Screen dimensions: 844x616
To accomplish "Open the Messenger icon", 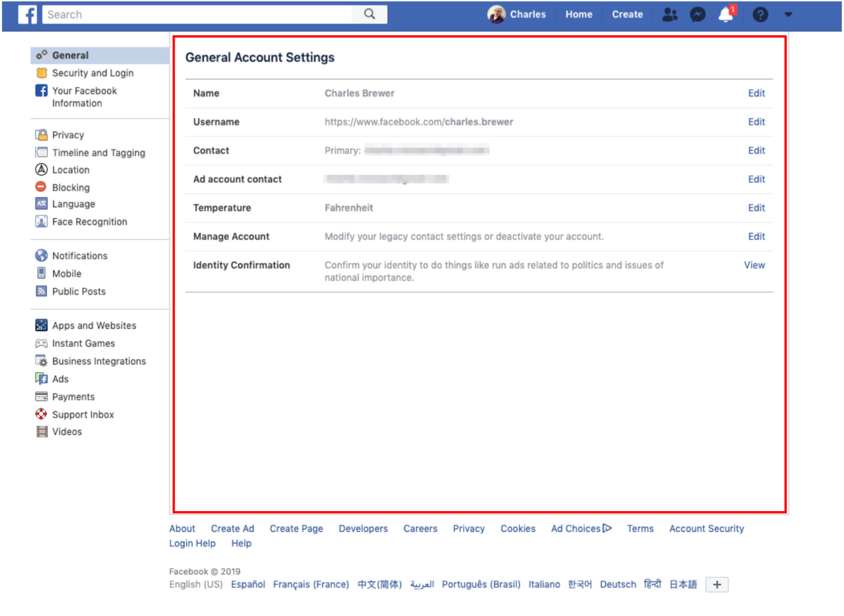I will (697, 14).
